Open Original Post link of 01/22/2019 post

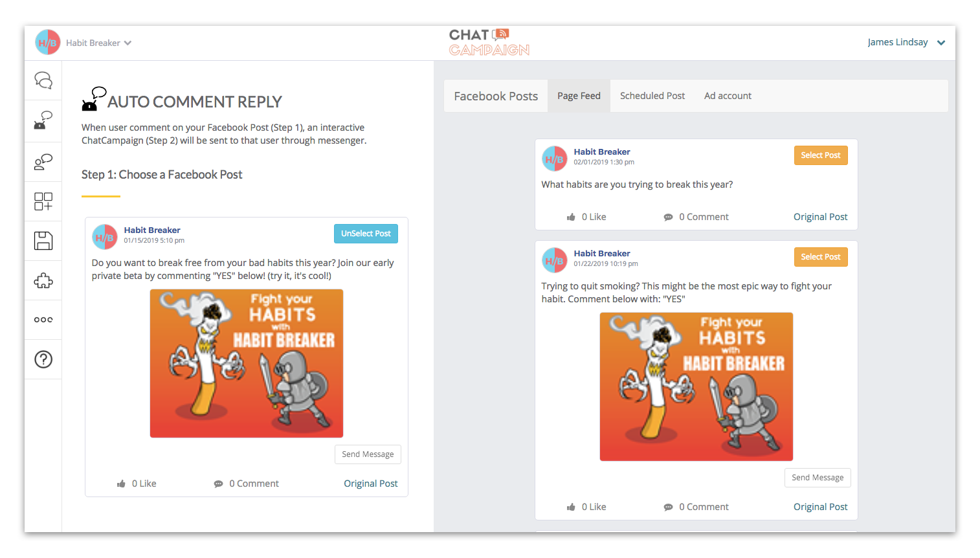821,507
